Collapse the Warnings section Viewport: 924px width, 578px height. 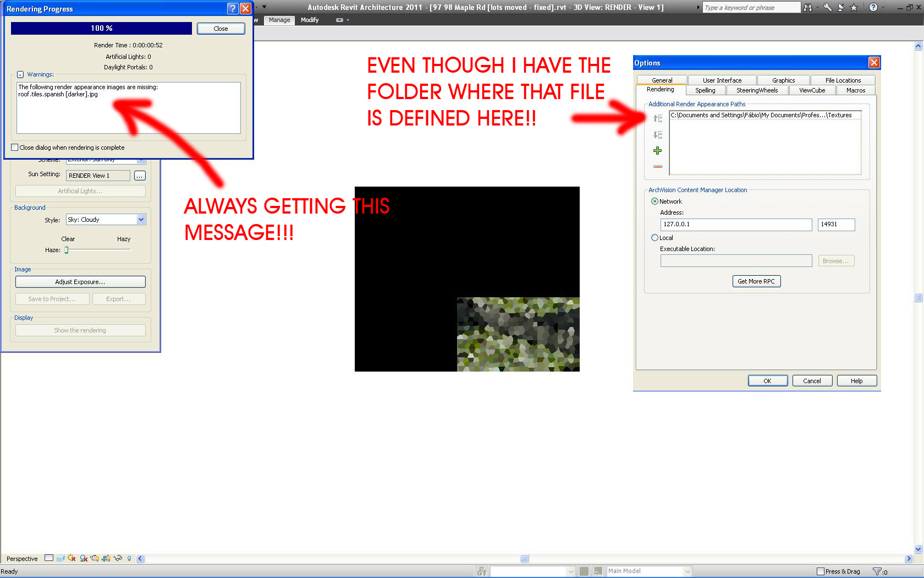point(20,74)
